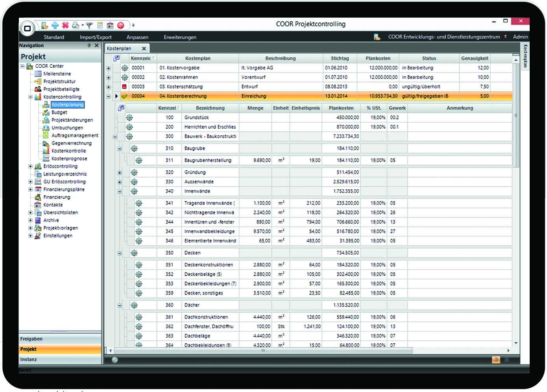
Task: Click the filter funnel icon
Action: point(89,25)
